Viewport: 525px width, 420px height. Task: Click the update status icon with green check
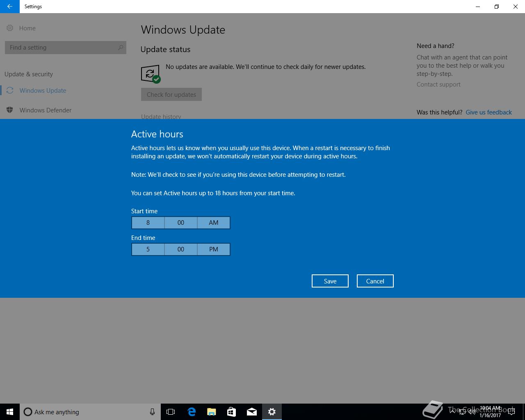coord(151,74)
